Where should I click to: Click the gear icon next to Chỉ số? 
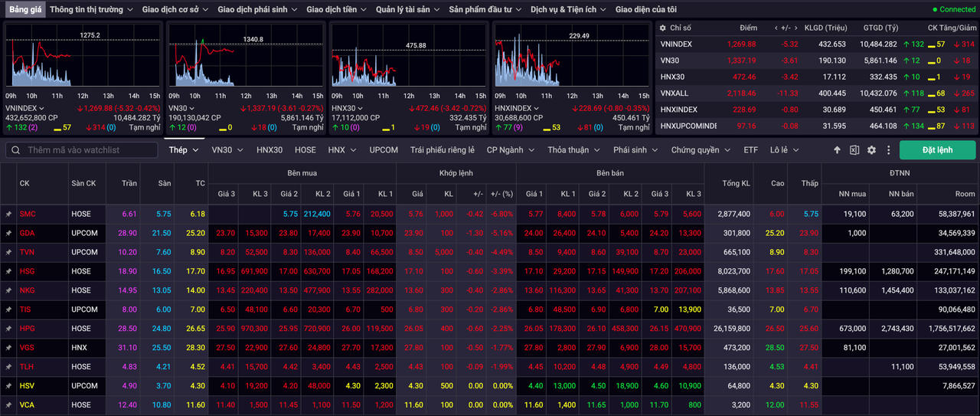coord(662,28)
